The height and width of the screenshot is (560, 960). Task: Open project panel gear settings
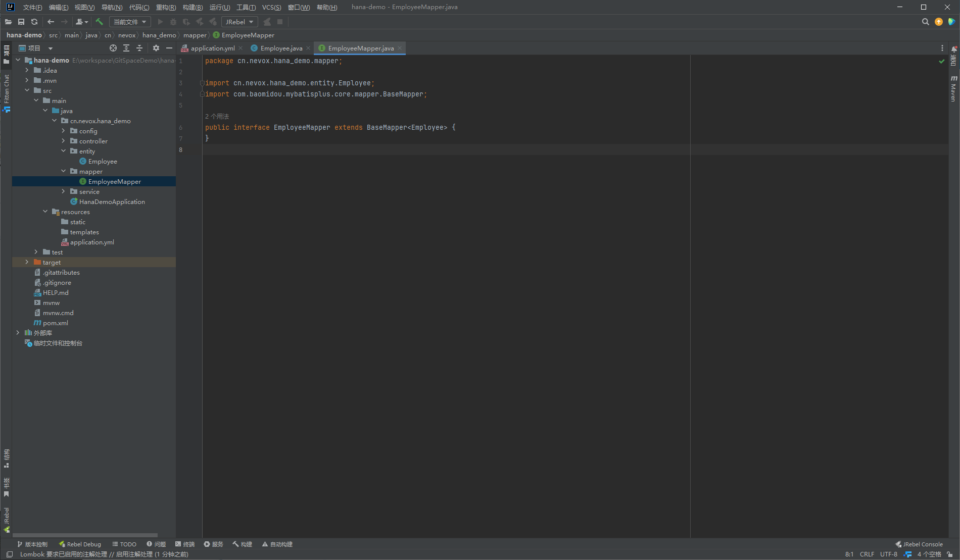pyautogui.click(x=156, y=48)
